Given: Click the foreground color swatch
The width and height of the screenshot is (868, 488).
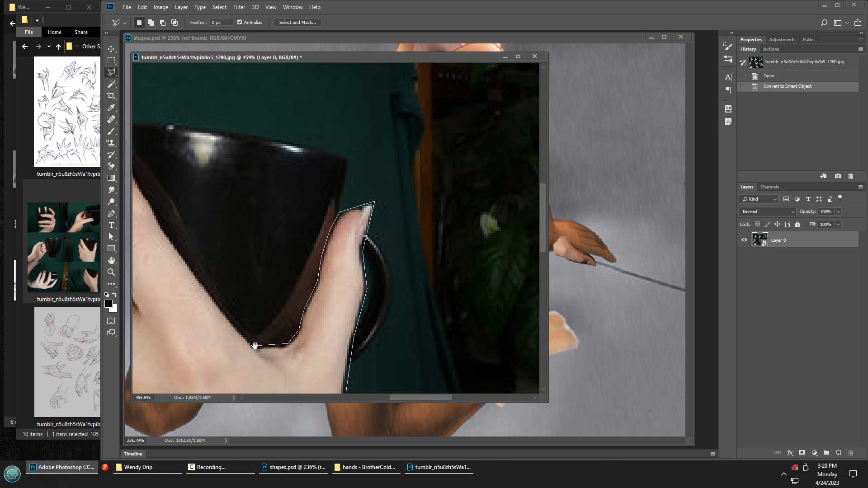Looking at the screenshot, I should point(108,304).
